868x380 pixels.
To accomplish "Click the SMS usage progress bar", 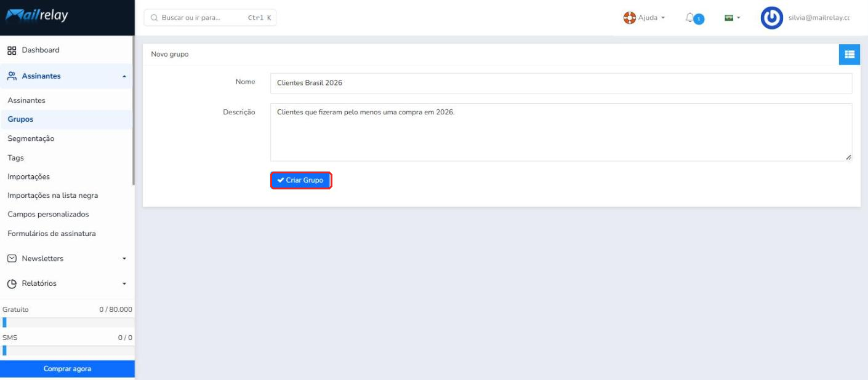I will pos(67,350).
